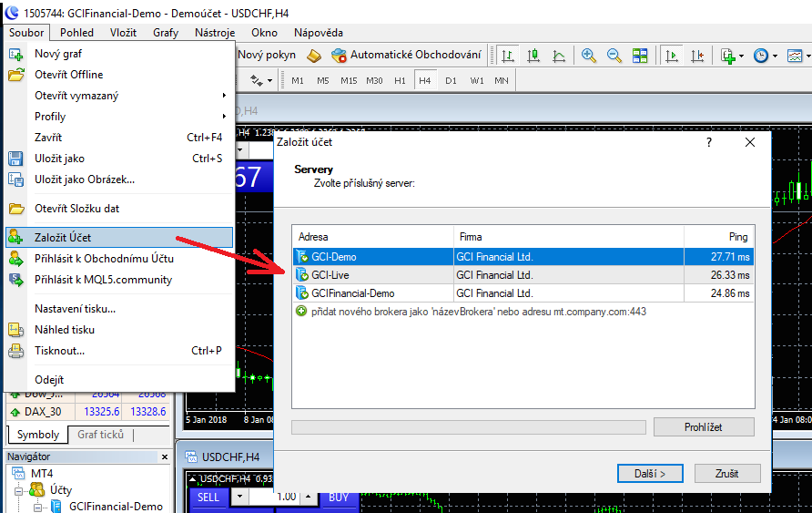Choose Tisknout menu entry

coord(119,351)
